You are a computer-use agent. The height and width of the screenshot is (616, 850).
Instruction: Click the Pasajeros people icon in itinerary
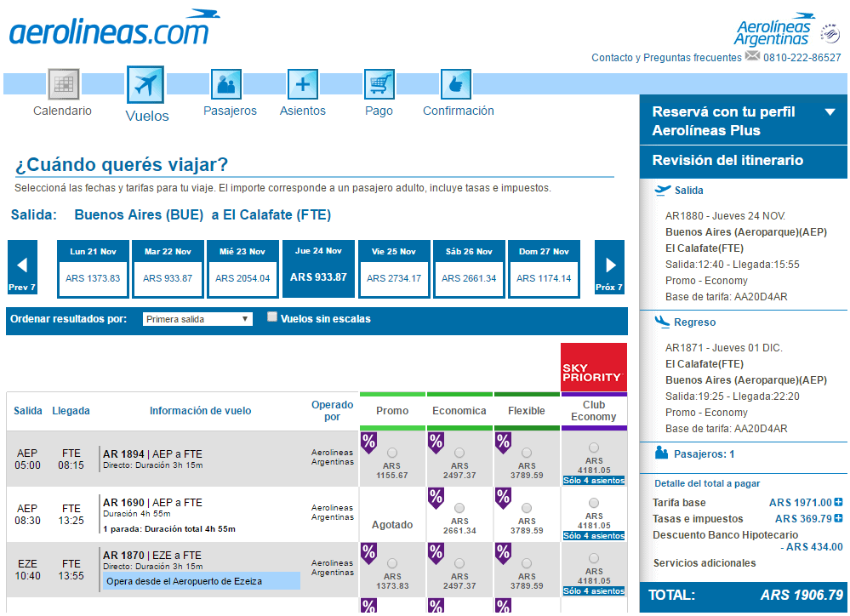coord(661,453)
